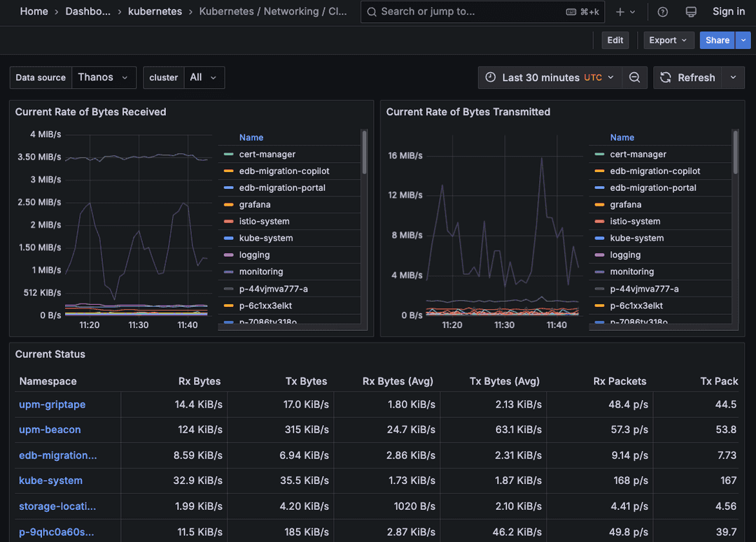Sort table by Tx Bytes (Avg) column

(x=504, y=381)
